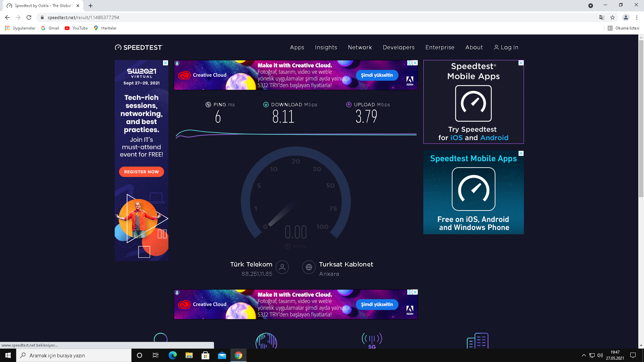Open the Insights menu item
This screenshot has width=644, height=362.
click(x=326, y=48)
